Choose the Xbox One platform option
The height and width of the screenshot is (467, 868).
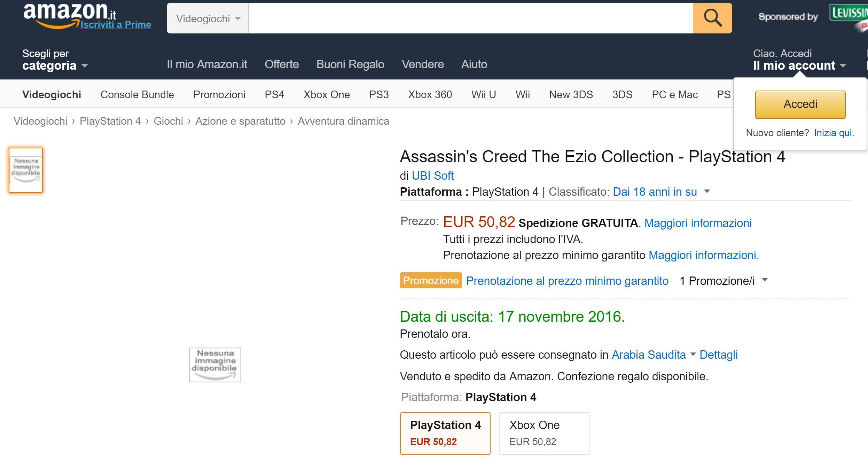click(544, 433)
